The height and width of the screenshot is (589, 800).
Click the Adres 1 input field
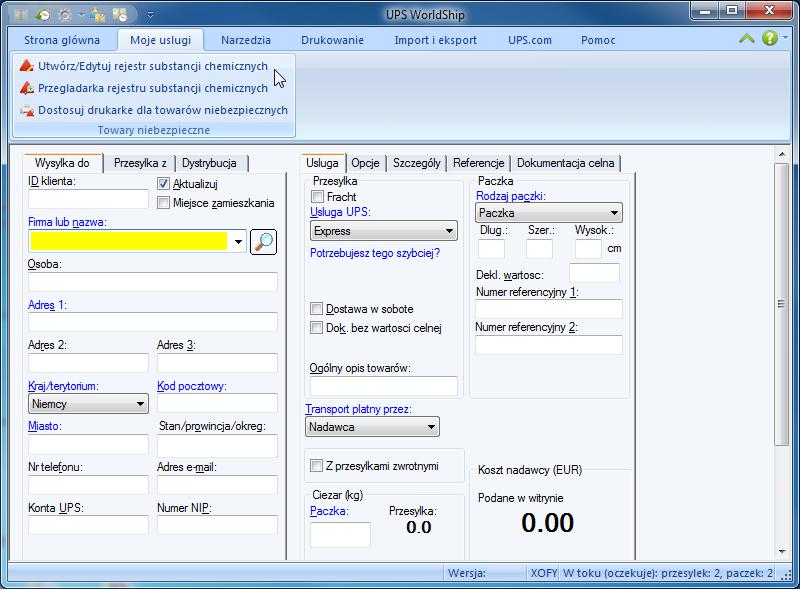coord(153,323)
